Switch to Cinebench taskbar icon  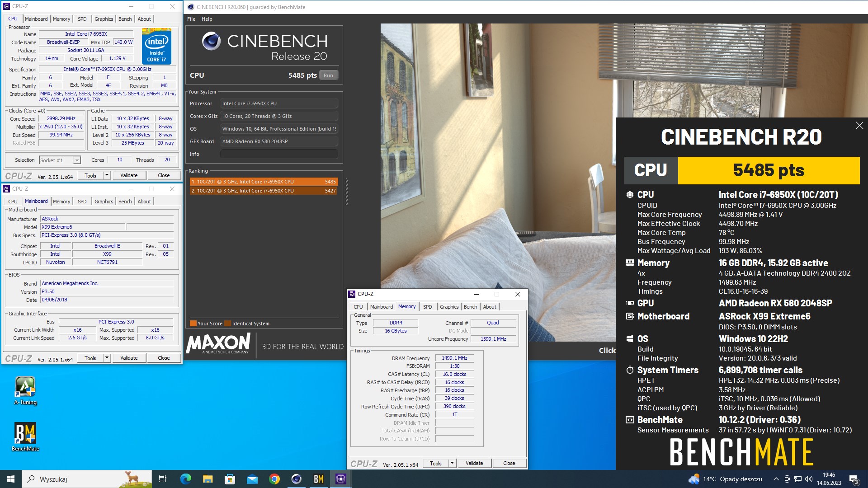(x=296, y=479)
